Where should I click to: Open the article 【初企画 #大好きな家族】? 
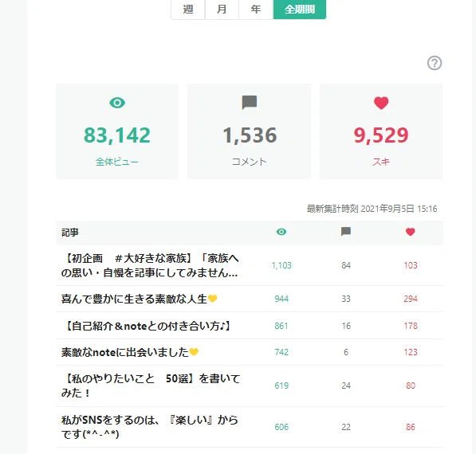point(150,265)
